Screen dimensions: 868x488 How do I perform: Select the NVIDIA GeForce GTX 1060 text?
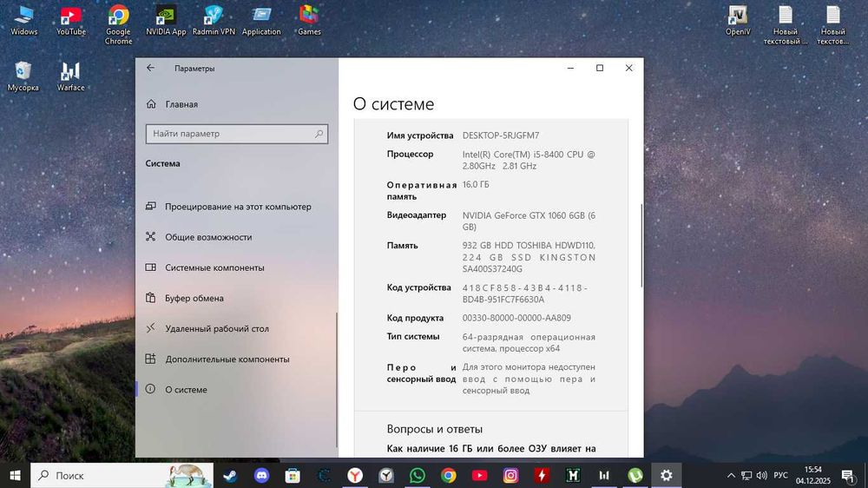(529, 221)
